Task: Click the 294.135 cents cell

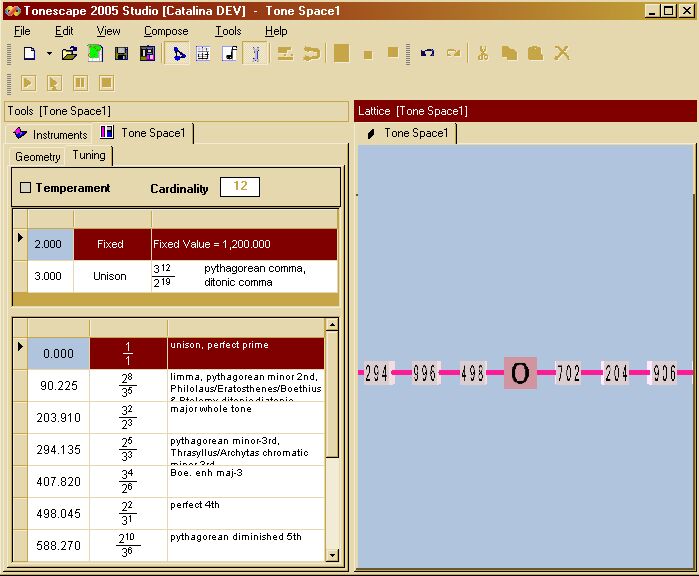Action: point(58,449)
